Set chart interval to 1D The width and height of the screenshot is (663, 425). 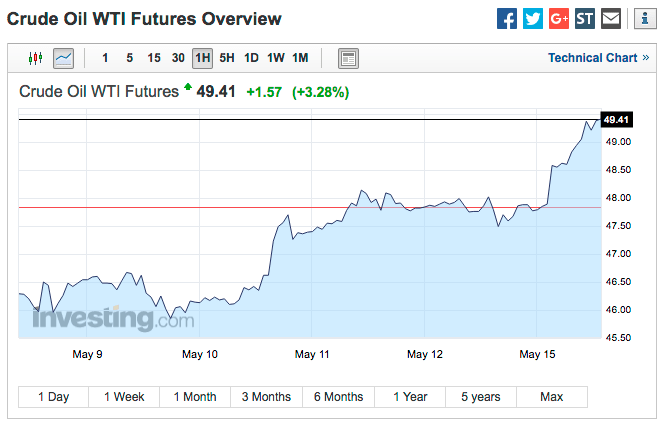point(251,58)
